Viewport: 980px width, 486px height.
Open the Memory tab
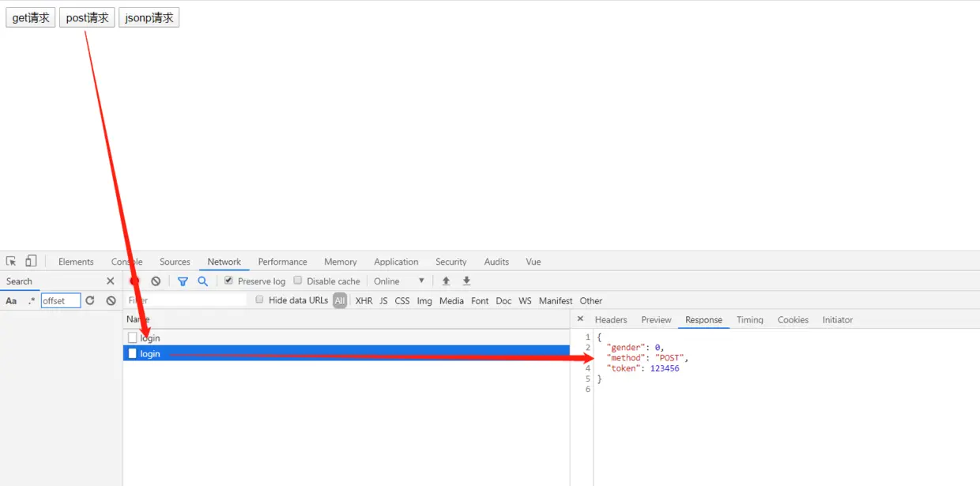[x=341, y=262]
